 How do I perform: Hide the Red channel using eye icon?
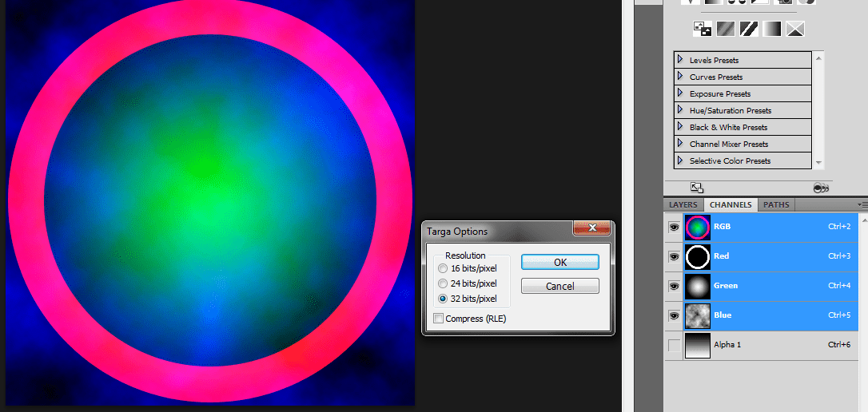675,256
